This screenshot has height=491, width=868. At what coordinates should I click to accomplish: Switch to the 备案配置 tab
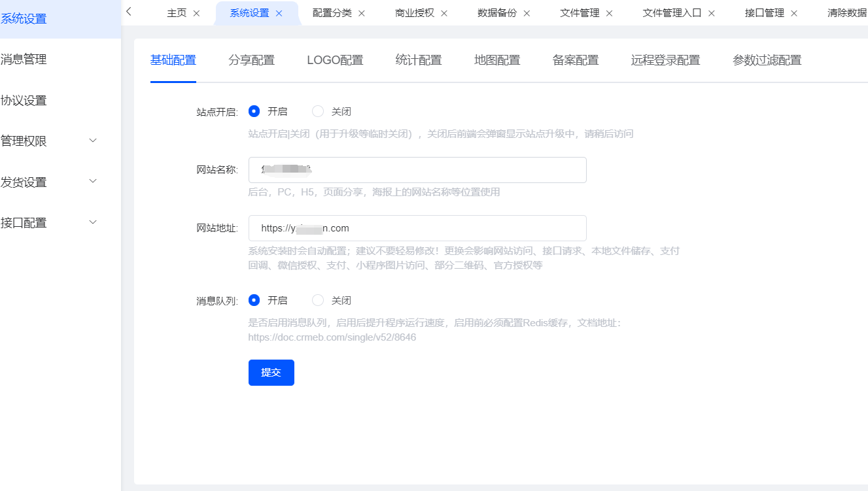[x=576, y=60]
